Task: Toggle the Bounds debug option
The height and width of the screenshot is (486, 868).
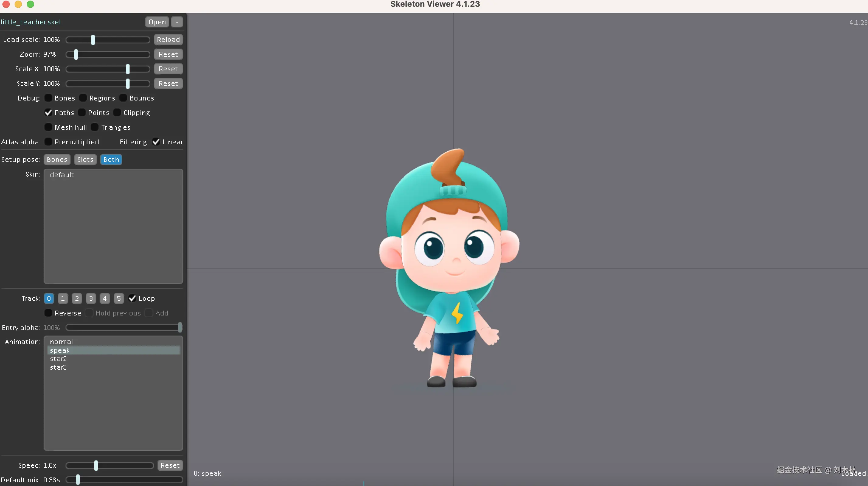Action: [x=123, y=98]
